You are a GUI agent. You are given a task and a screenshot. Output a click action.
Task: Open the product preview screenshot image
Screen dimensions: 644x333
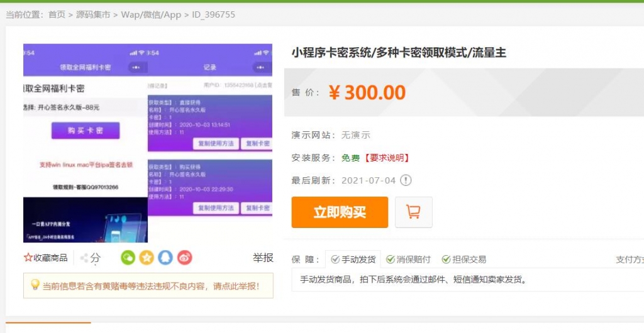[148, 143]
